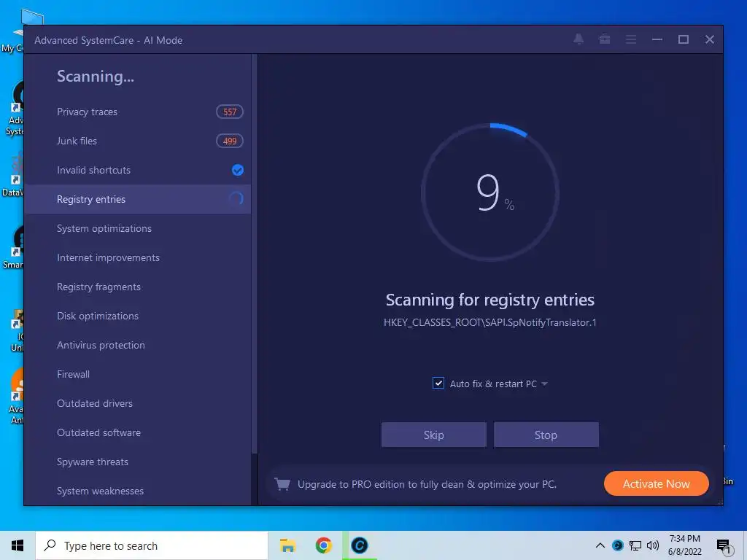Viewport: 747px width, 560px height.
Task: Select System optimizations item
Action: [137, 228]
